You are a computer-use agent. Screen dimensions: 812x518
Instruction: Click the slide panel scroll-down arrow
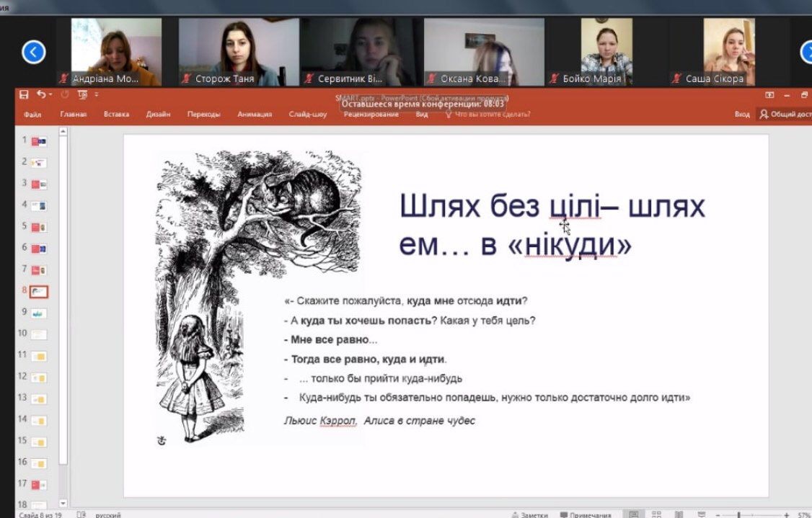tap(63, 503)
